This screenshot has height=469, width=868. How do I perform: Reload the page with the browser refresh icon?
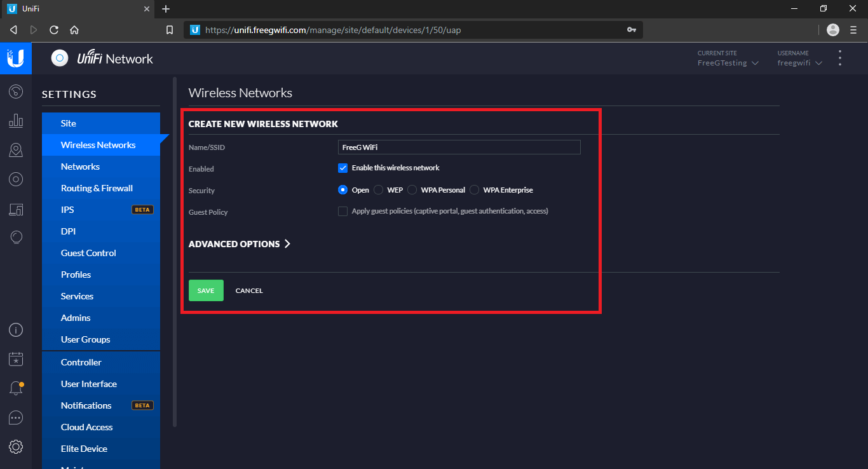click(x=54, y=30)
